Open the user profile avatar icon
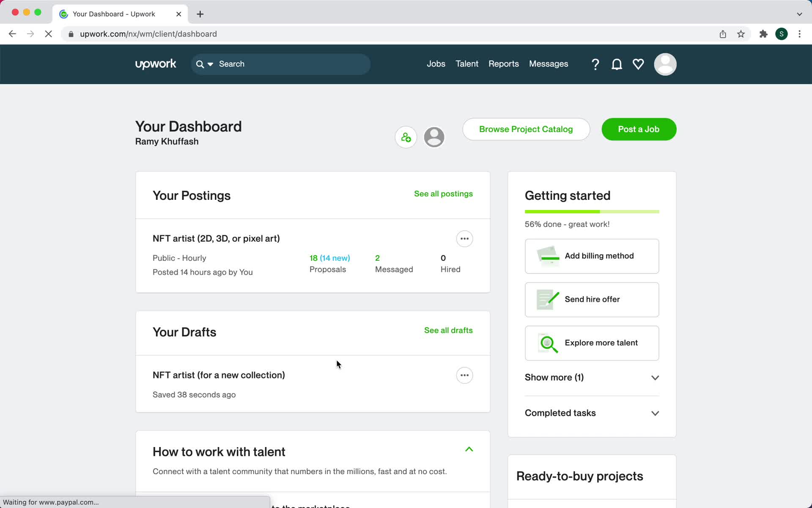Image resolution: width=812 pixels, height=508 pixels. (665, 64)
